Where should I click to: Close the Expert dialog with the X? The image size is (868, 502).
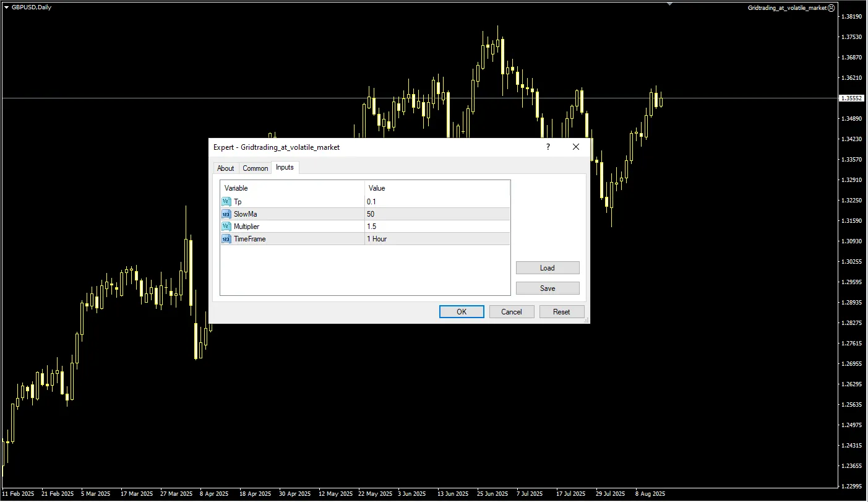pyautogui.click(x=576, y=147)
